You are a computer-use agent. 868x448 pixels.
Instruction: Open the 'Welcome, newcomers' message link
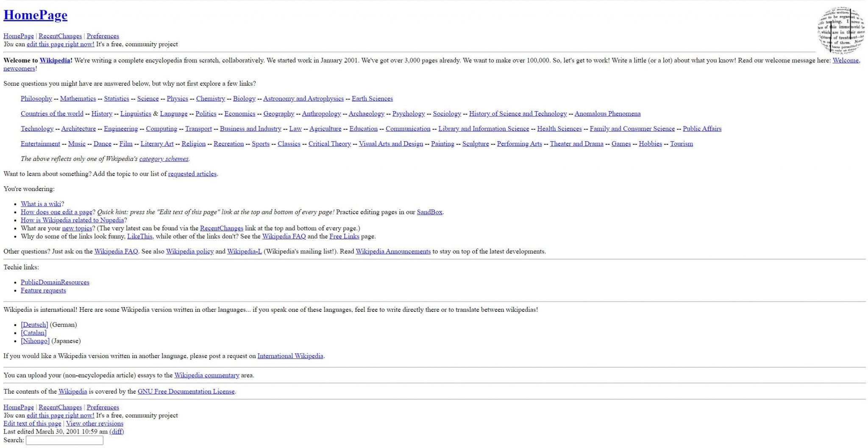(x=846, y=60)
